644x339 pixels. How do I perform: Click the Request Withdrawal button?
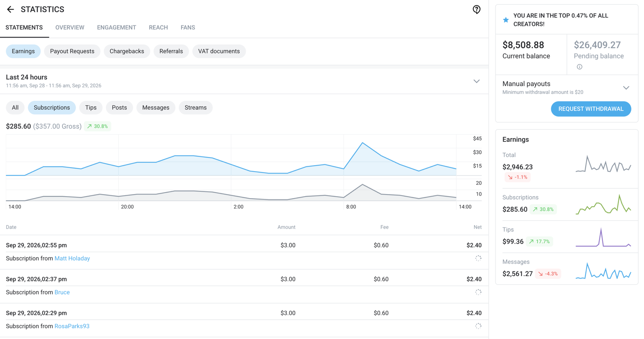pyautogui.click(x=591, y=109)
